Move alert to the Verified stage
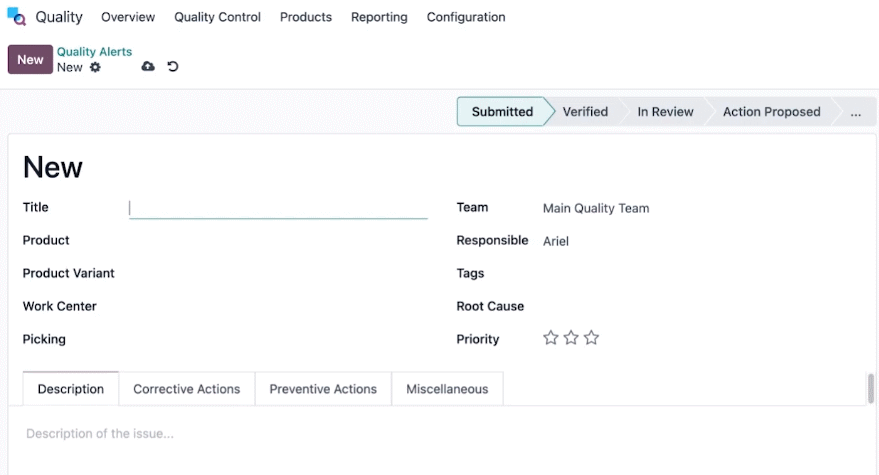Viewport: 879px width, 475px height. [585, 112]
